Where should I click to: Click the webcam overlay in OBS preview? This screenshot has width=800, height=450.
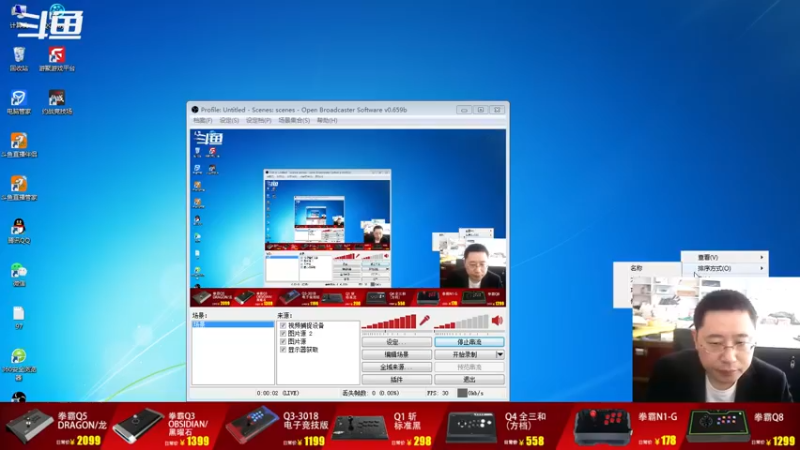473,265
